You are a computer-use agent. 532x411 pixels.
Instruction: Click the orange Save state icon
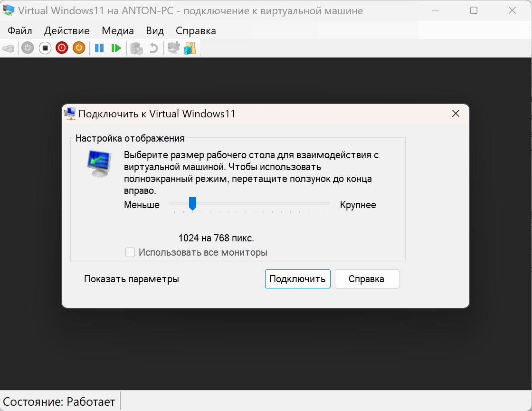(x=79, y=48)
